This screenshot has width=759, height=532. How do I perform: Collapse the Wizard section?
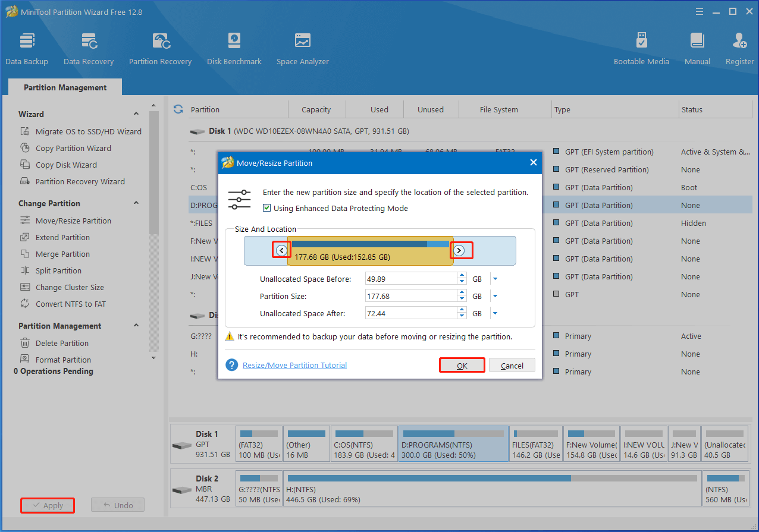click(x=136, y=114)
